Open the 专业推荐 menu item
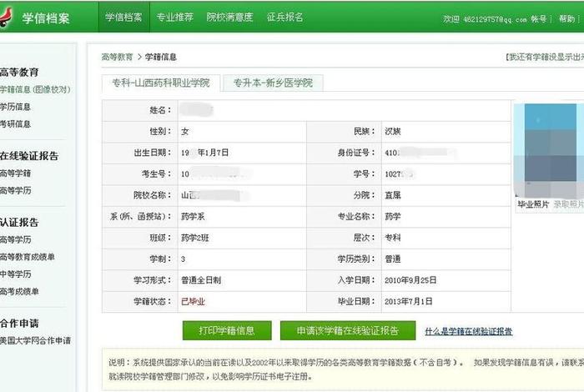 click(x=174, y=18)
